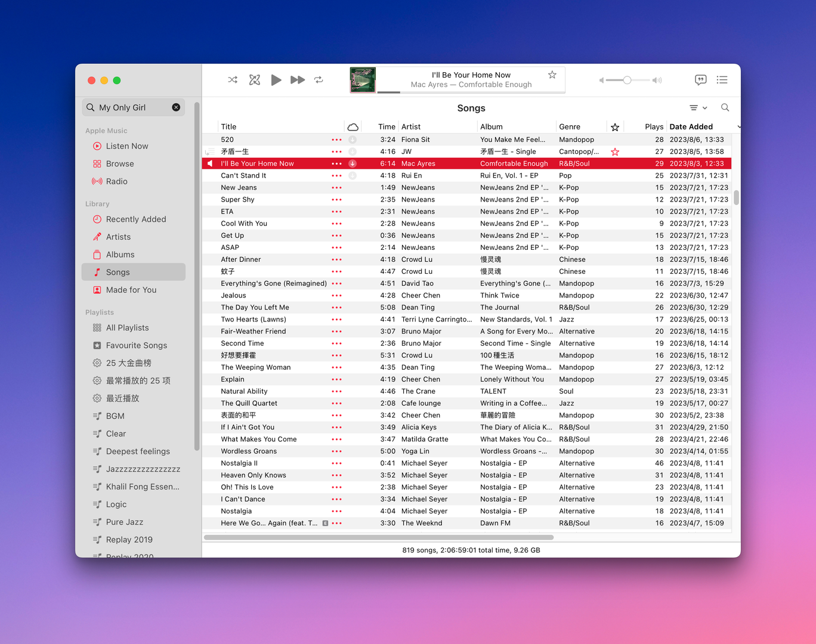Screen dimensions: 816x644
Task: Toggle shuffle playback
Action: point(233,80)
